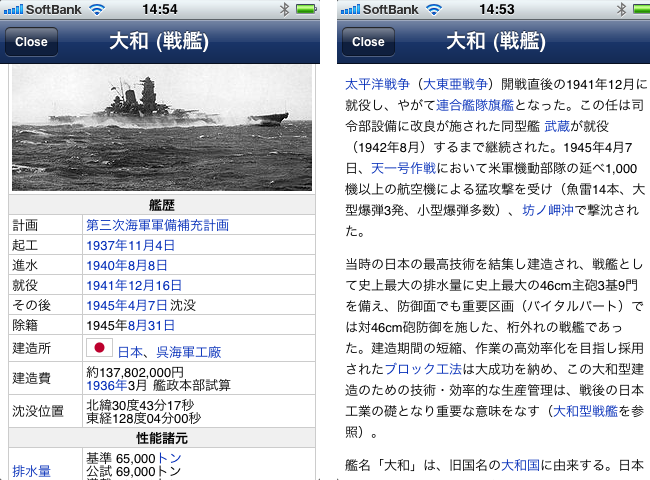This screenshot has width=650, height=480.
Task: Open 1941年12月16日 date link
Action: pos(134,285)
